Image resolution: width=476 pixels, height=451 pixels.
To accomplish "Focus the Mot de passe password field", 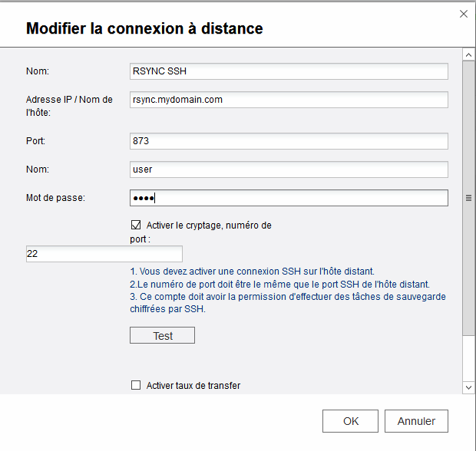I will coord(289,198).
